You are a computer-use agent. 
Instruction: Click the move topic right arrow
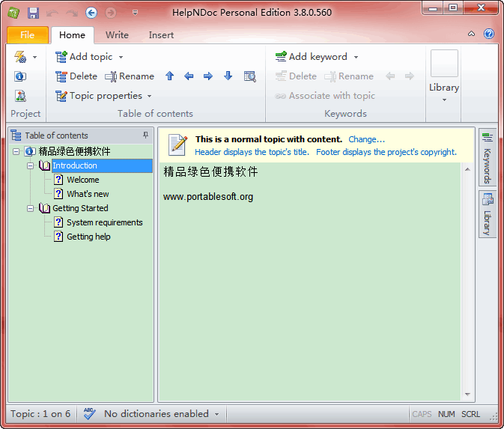click(208, 76)
